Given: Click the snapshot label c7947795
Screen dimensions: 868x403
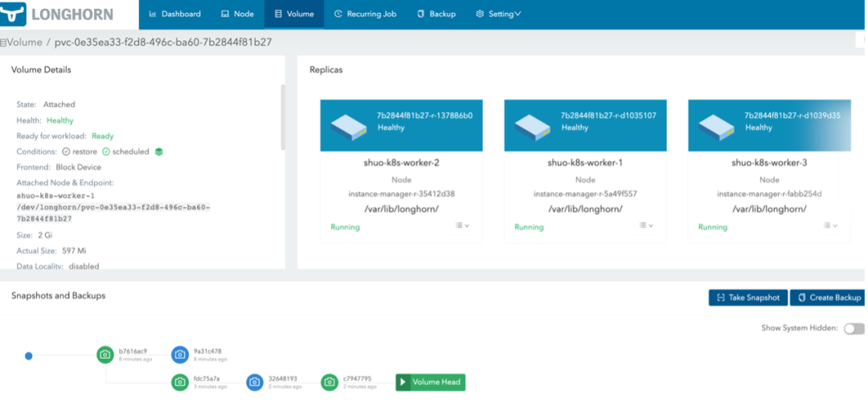Looking at the screenshot, I should (357, 379).
